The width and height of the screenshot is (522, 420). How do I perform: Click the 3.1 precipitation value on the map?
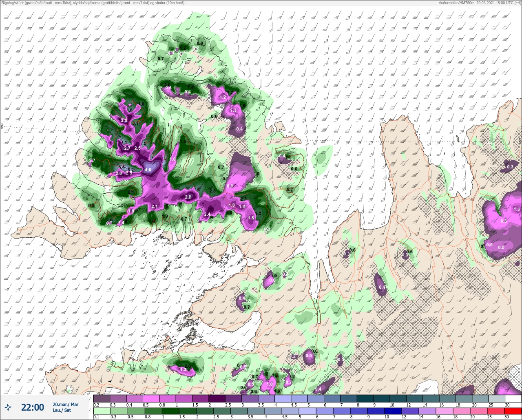click(136, 123)
